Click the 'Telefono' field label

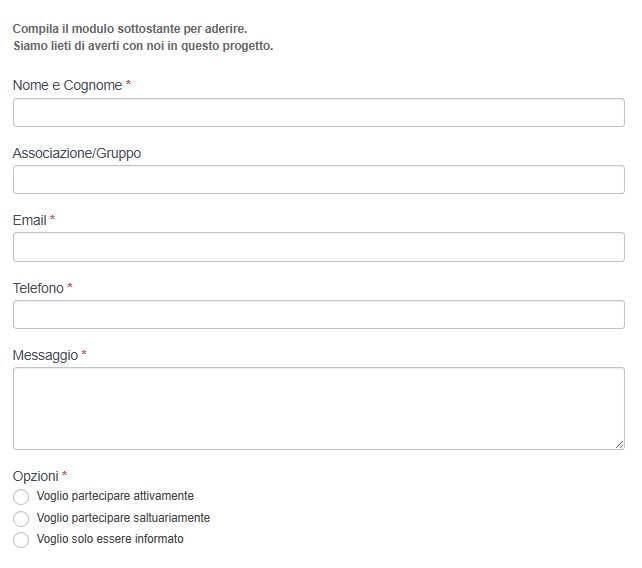click(38, 288)
